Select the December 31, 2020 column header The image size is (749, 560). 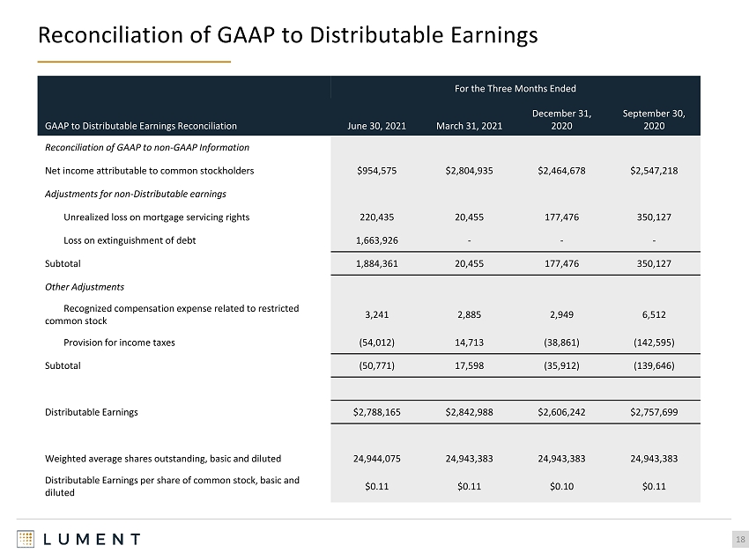click(x=562, y=120)
